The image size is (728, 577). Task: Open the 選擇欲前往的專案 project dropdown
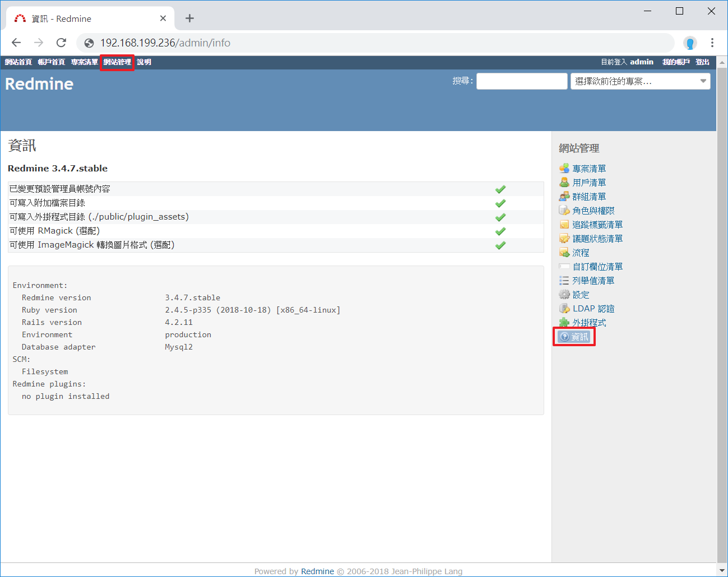click(641, 81)
